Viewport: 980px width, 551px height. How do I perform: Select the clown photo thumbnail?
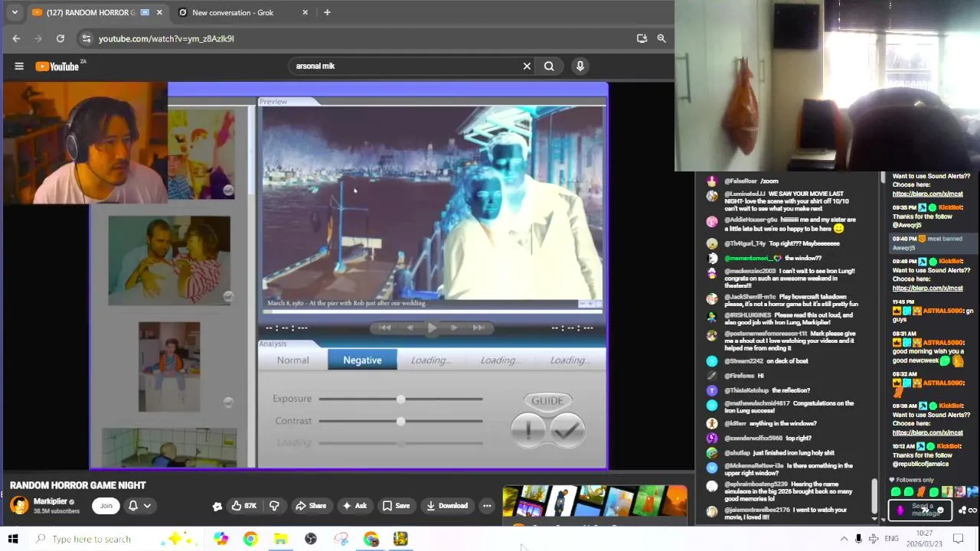pyautogui.click(x=201, y=154)
